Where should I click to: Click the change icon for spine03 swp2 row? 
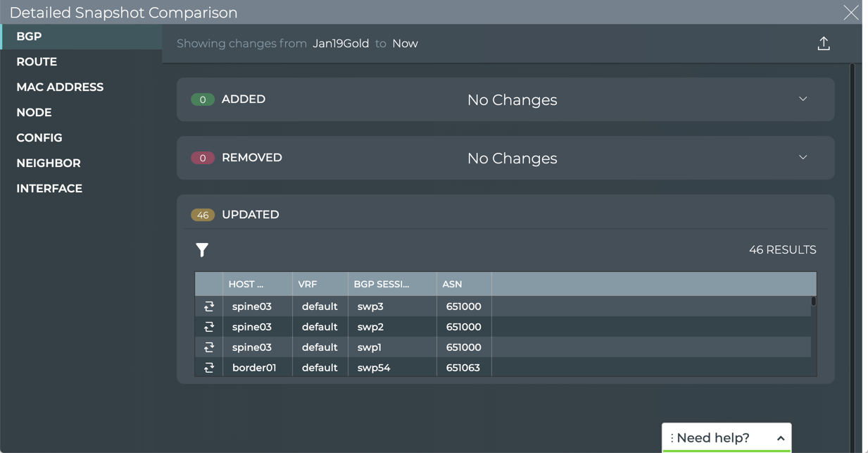click(x=209, y=327)
